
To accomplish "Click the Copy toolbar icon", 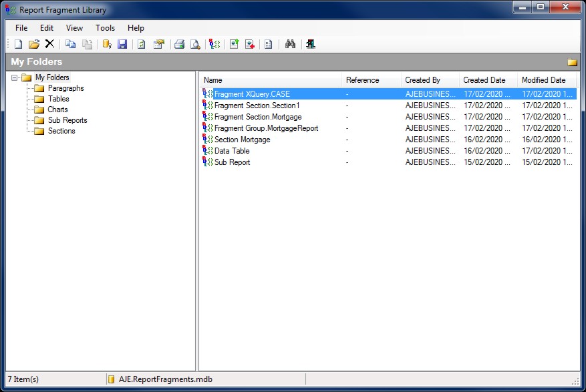I will point(71,44).
